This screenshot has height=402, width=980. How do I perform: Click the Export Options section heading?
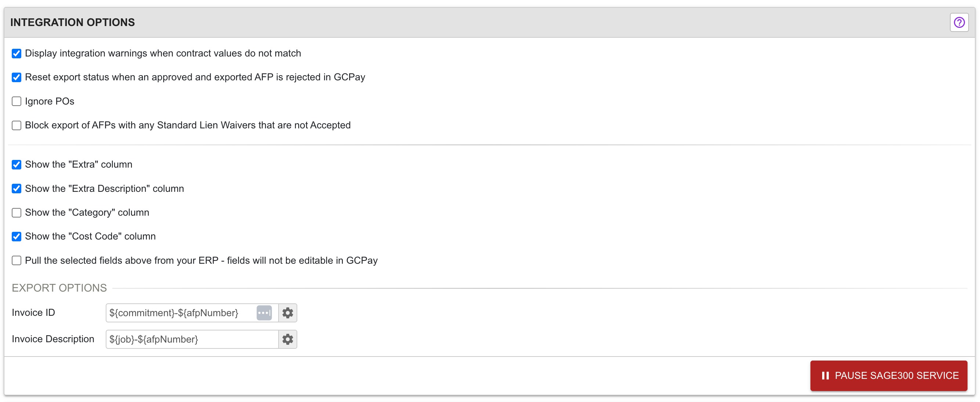pyautogui.click(x=59, y=288)
